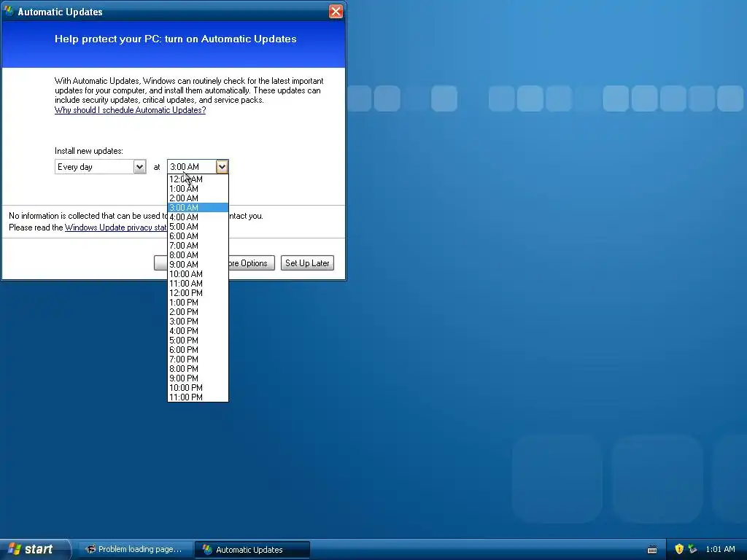Set install time to 7:00 PM

click(198, 359)
